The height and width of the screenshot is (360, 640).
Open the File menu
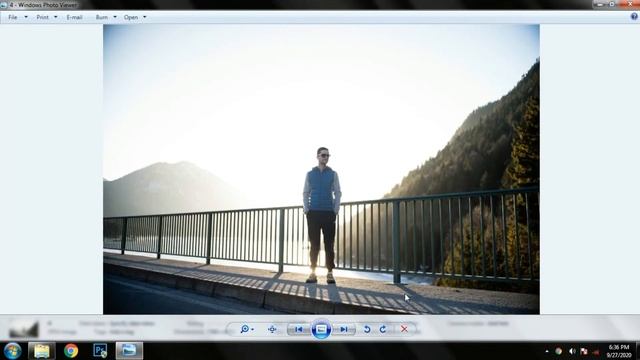tap(13, 18)
